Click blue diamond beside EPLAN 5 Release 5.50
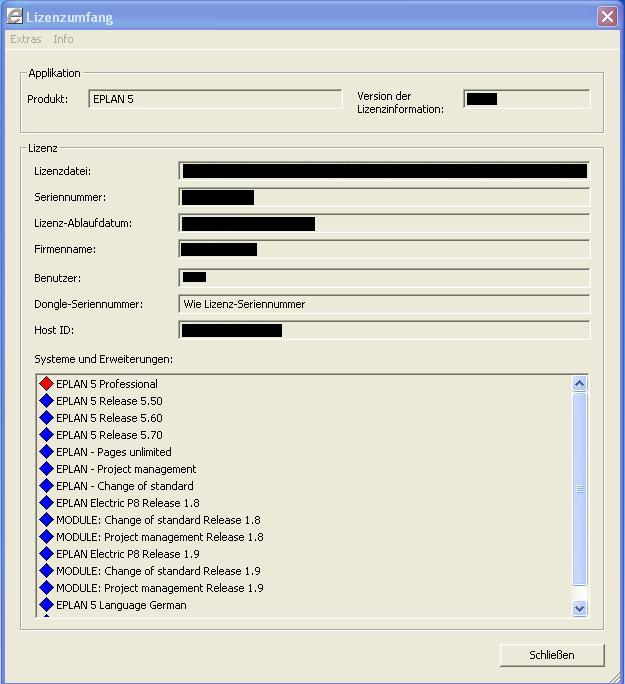This screenshot has height=684, width=625. (46, 401)
